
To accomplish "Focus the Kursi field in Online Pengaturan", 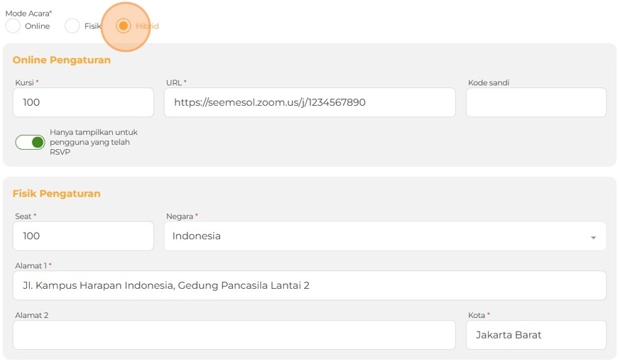I will (x=83, y=103).
